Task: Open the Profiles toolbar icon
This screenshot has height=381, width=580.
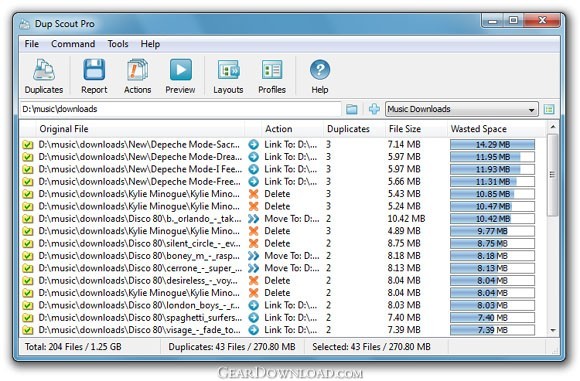Action: (x=272, y=76)
